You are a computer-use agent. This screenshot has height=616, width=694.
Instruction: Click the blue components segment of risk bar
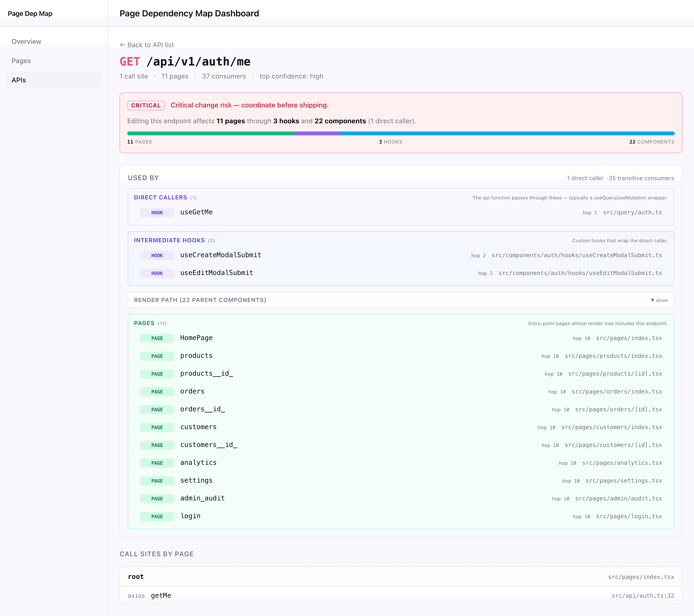[507, 133]
